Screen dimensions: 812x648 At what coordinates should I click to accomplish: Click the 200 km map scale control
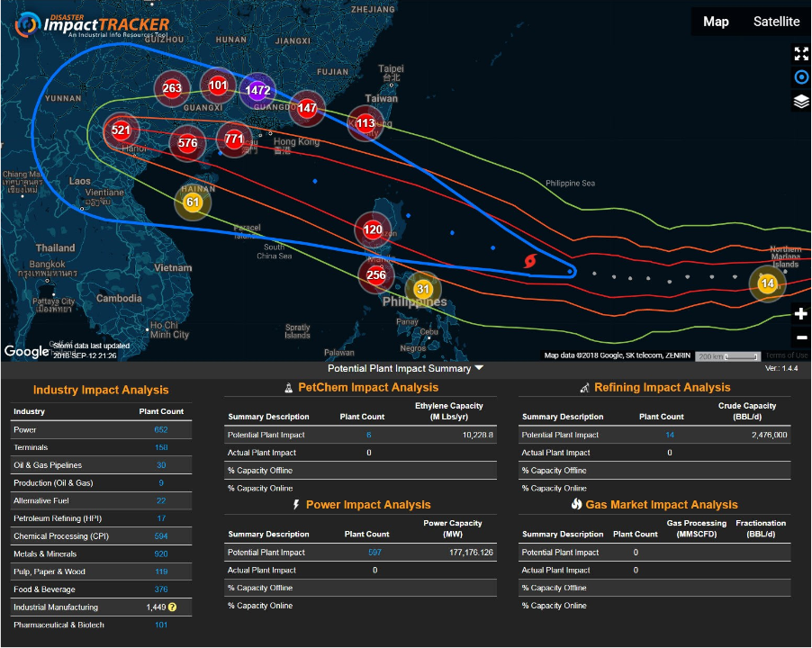coord(727,356)
